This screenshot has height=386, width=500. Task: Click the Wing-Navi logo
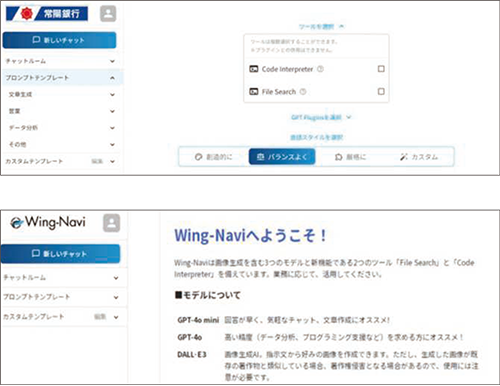click(48, 222)
